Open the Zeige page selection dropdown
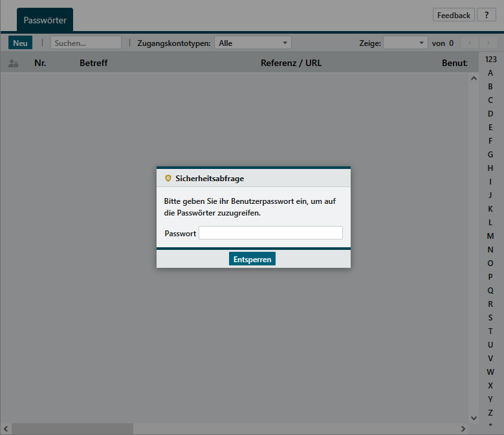Viewport: 504px width, 435px height. [x=405, y=43]
